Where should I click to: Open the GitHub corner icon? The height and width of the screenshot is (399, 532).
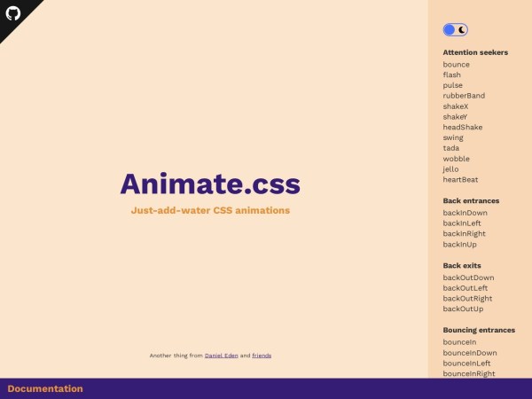point(12,12)
